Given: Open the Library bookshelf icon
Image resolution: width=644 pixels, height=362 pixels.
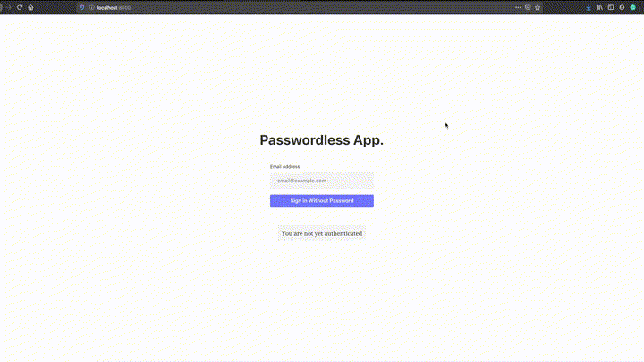Looking at the screenshot, I should tap(599, 7).
